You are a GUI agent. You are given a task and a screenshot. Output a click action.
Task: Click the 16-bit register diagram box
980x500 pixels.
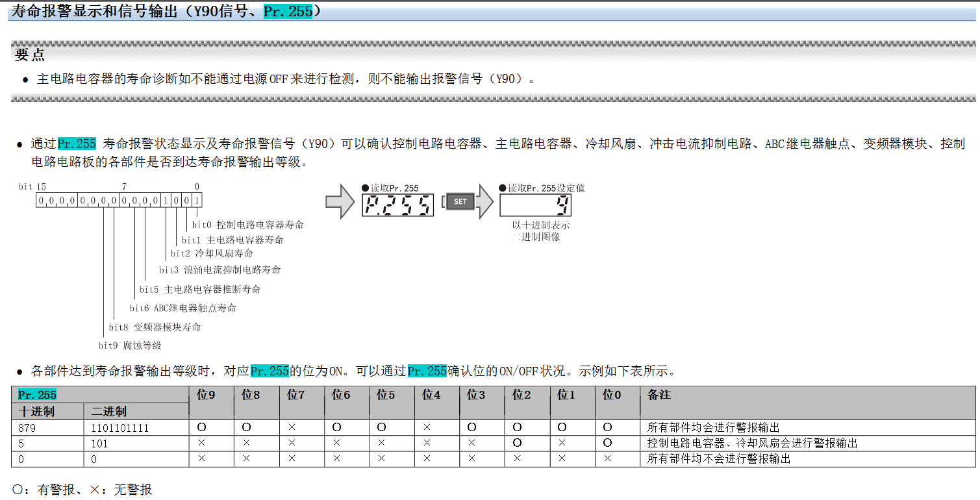click(x=118, y=201)
